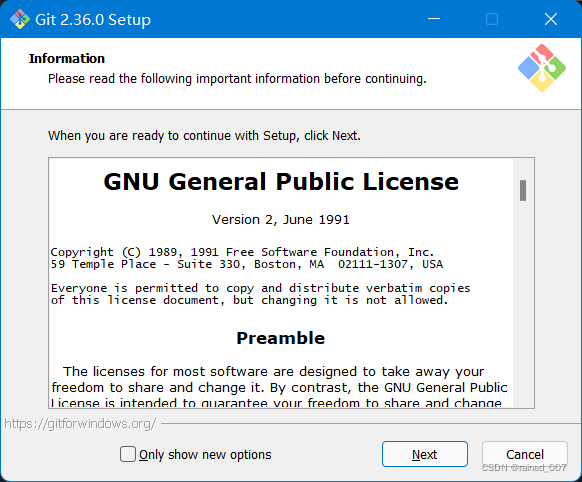Close the Git Setup window
The image size is (582, 482).
pyautogui.click(x=551, y=19)
